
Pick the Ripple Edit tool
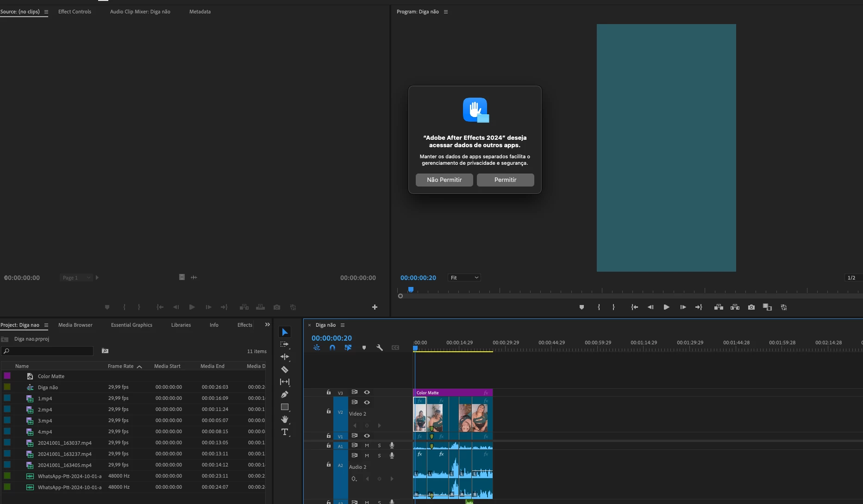(x=285, y=357)
